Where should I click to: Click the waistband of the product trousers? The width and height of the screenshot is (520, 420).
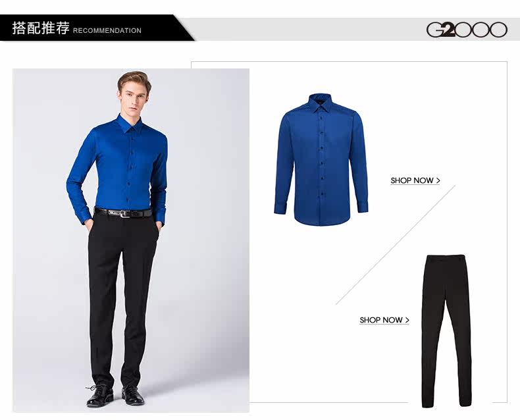[x=446, y=258]
